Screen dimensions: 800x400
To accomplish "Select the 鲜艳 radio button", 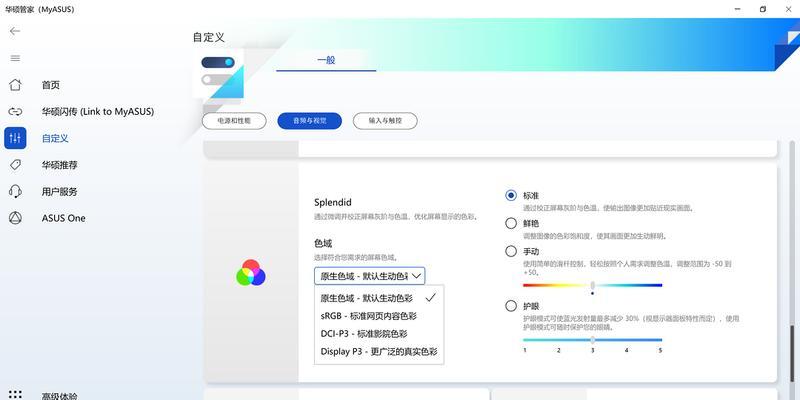I will point(511,223).
